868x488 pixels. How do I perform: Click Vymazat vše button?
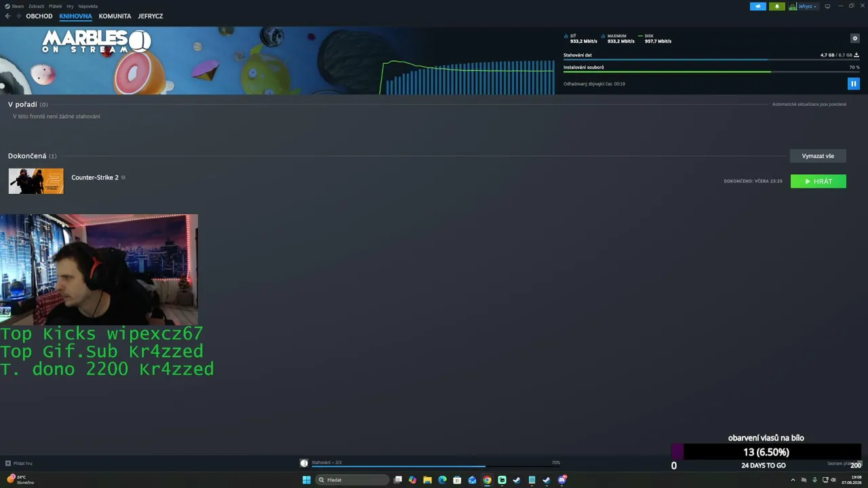click(818, 156)
